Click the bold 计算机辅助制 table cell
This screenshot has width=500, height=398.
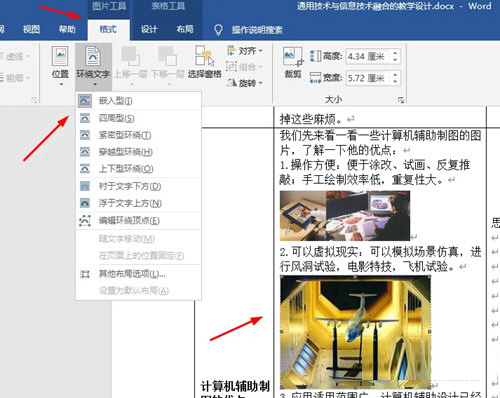[235, 386]
